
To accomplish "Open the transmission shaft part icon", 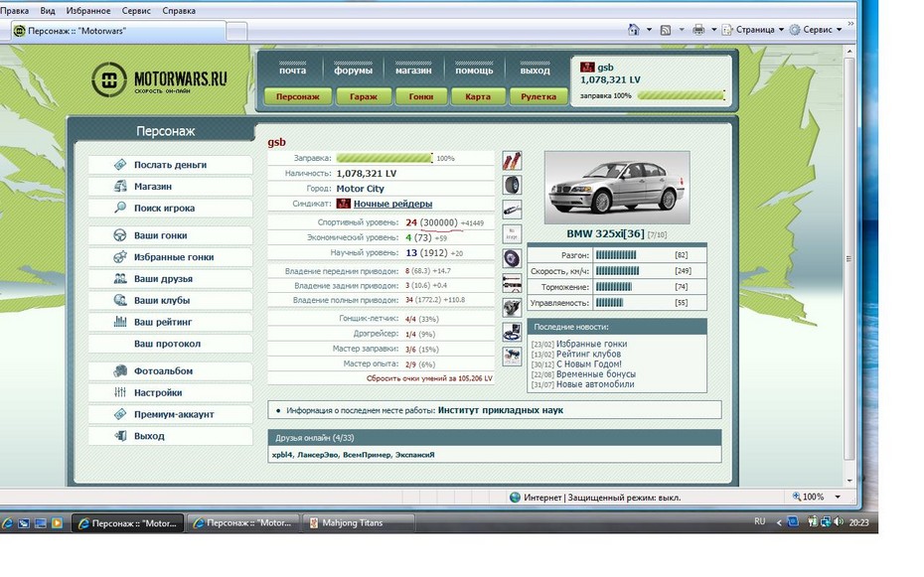I will click(x=512, y=283).
